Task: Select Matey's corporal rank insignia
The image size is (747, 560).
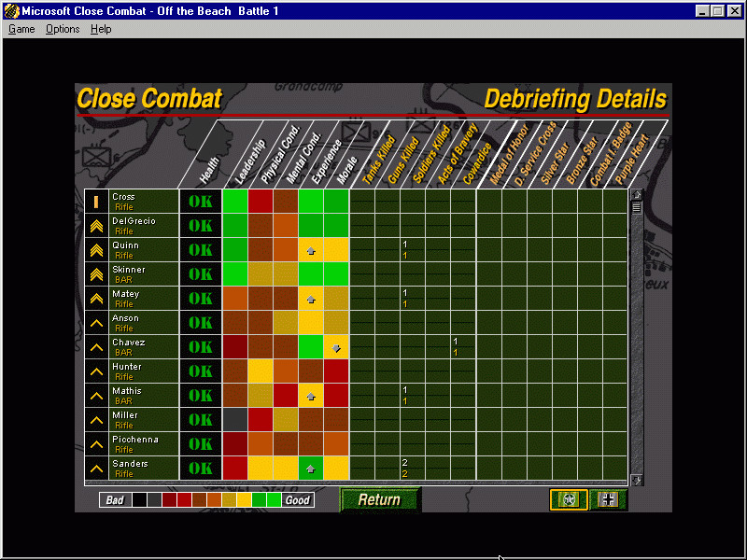Action: click(96, 299)
